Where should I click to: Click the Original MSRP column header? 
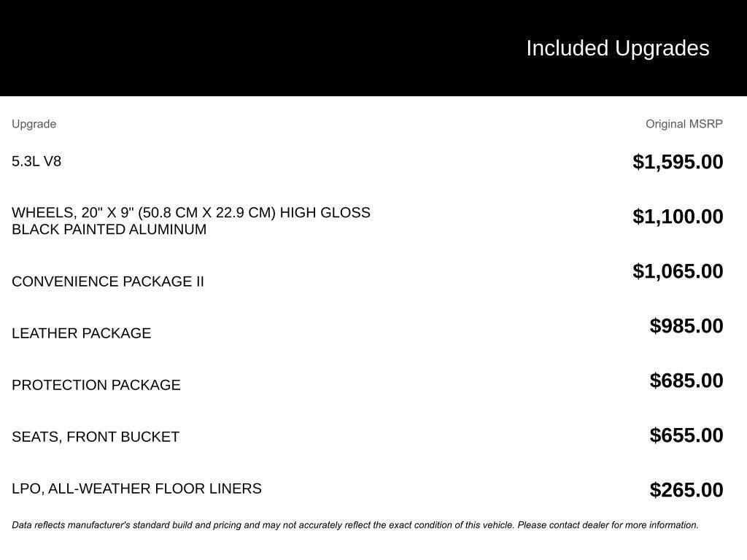click(x=684, y=124)
